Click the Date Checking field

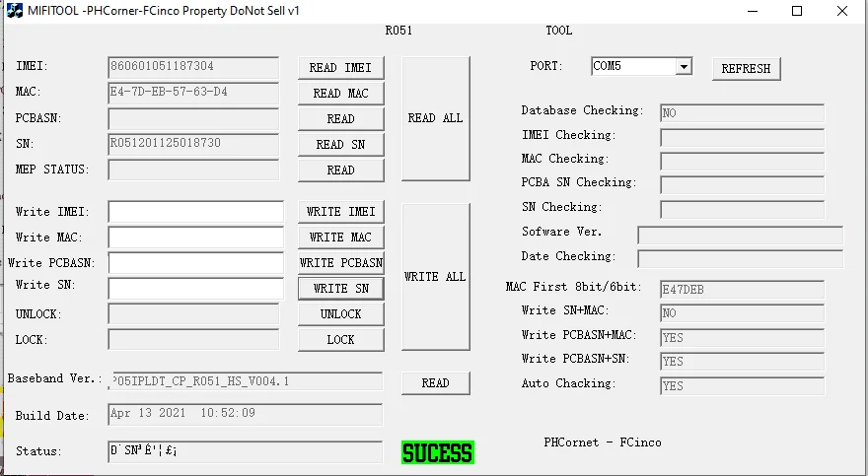coord(741,259)
